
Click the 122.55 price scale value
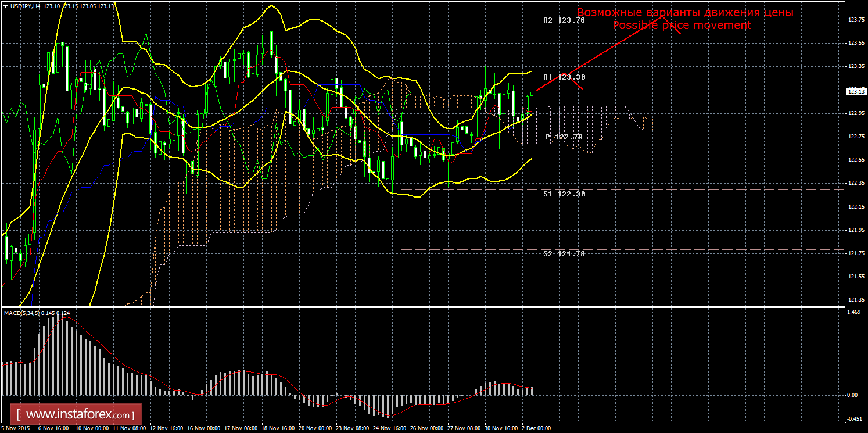click(x=856, y=160)
